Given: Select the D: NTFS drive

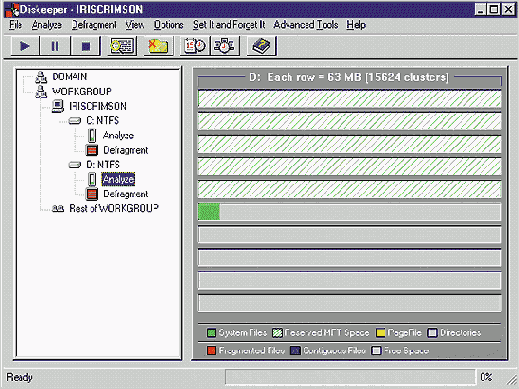Looking at the screenshot, I should click(103, 164).
